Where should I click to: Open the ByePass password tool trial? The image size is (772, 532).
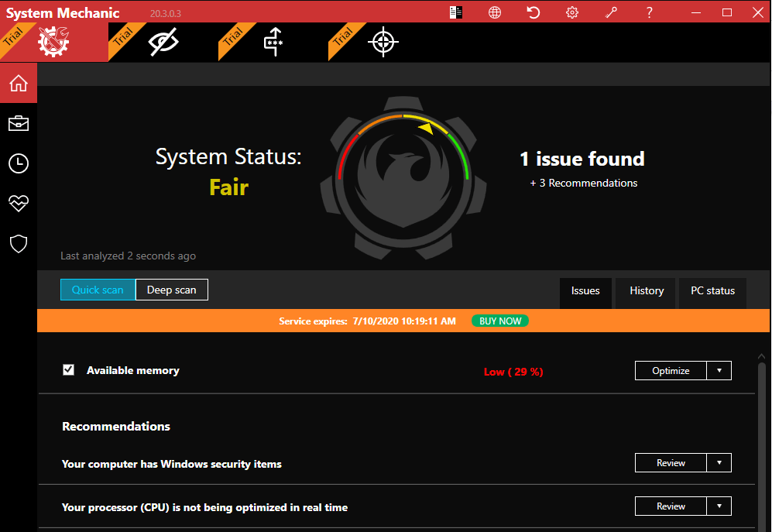pyautogui.click(x=273, y=42)
